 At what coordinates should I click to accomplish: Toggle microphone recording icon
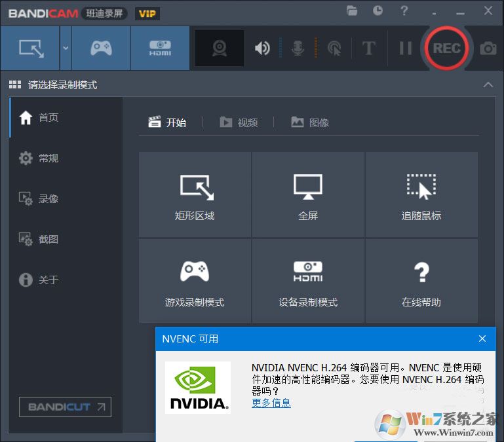(298, 48)
